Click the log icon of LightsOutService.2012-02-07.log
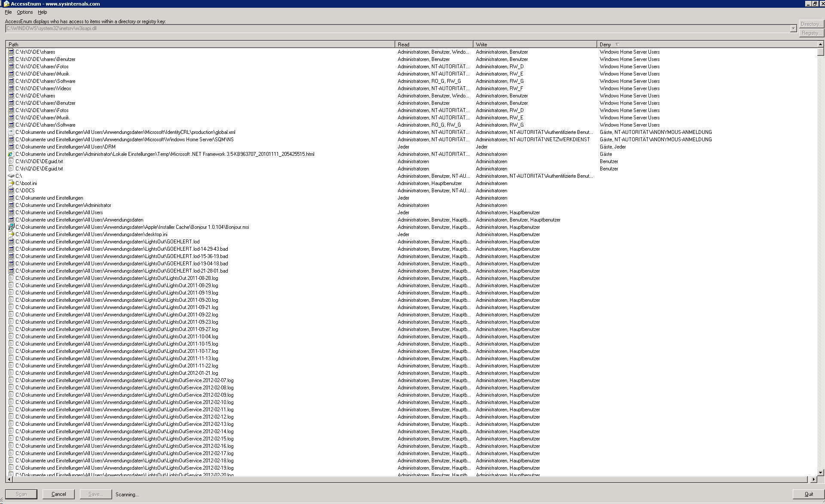825x504 pixels. click(11, 380)
